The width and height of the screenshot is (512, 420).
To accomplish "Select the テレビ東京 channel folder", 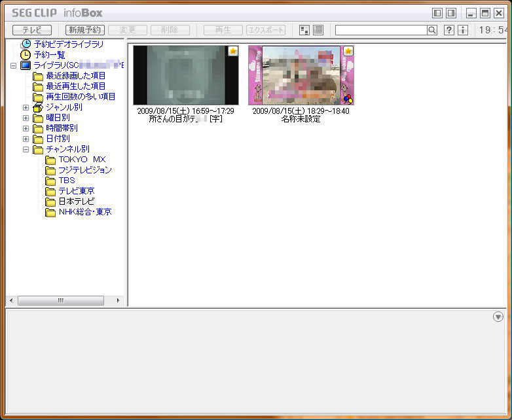I will (77, 190).
